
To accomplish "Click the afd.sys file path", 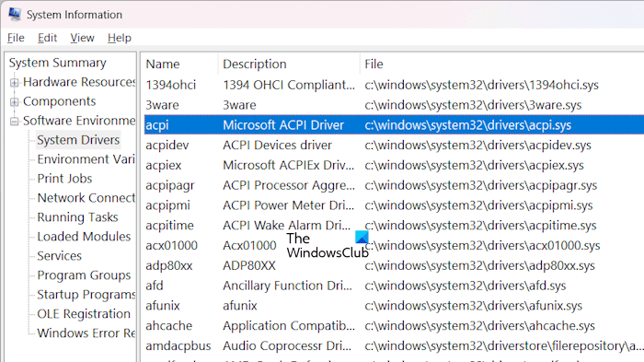I will [466, 286].
